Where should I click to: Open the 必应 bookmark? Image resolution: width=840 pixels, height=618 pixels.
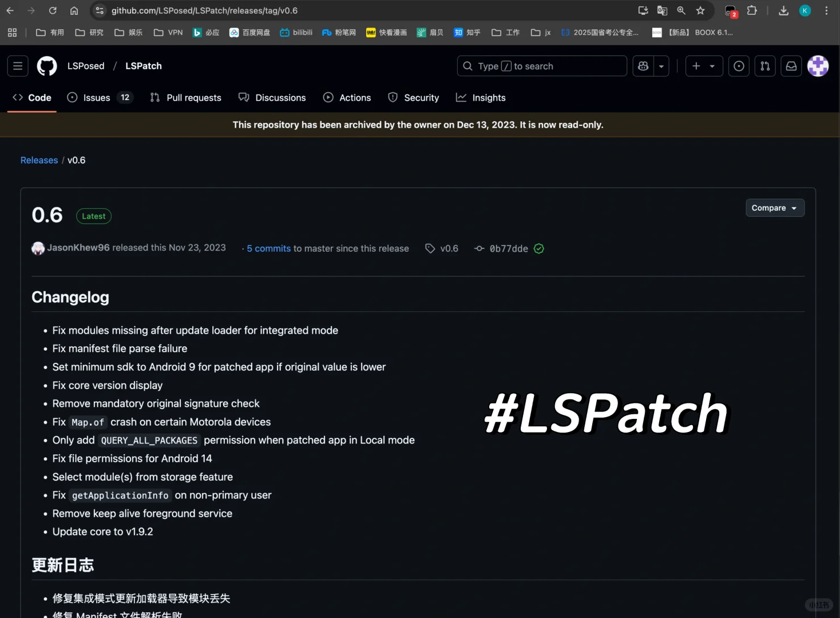tap(206, 33)
